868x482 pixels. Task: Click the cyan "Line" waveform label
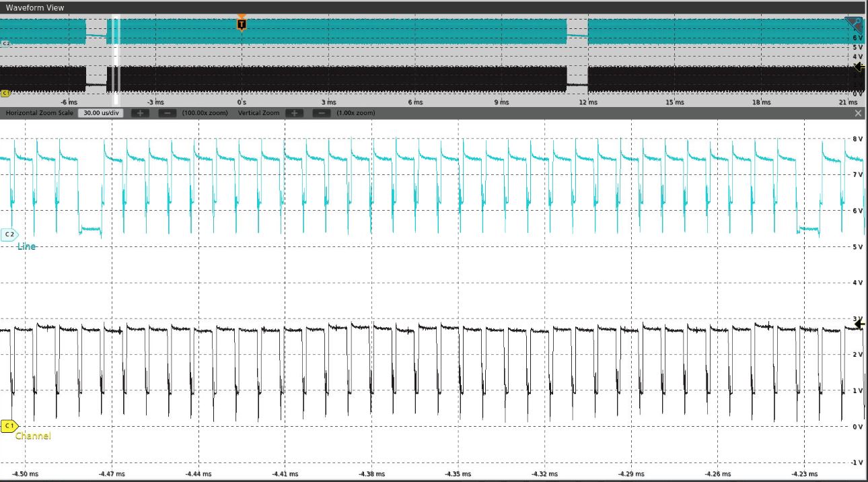click(x=27, y=246)
